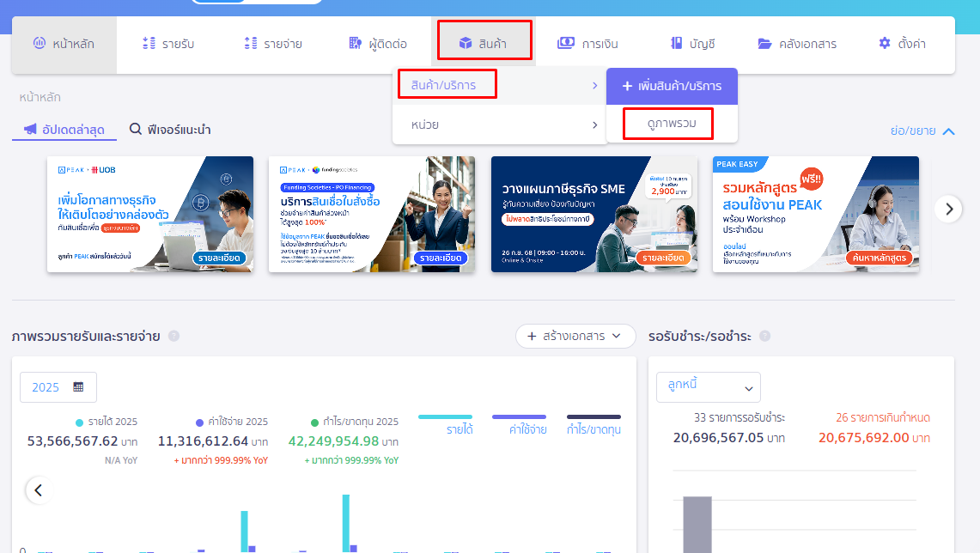Open the รายรับ income menu
This screenshot has height=553, width=980.
[168, 44]
